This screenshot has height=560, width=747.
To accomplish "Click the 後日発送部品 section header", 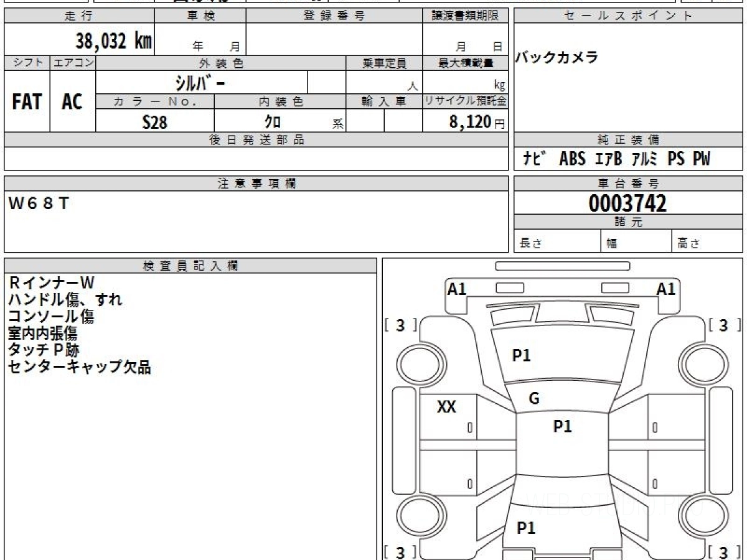I will pos(256,140).
